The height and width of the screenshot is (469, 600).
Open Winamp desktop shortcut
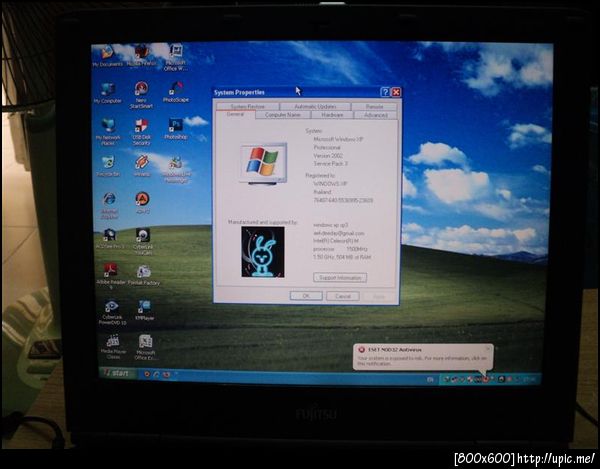point(142,166)
